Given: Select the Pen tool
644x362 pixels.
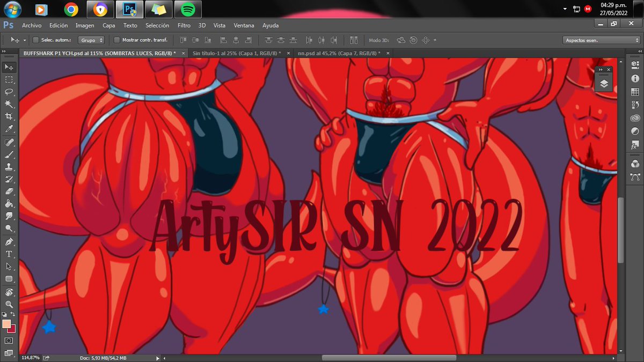Looking at the screenshot, I should tap(9, 242).
